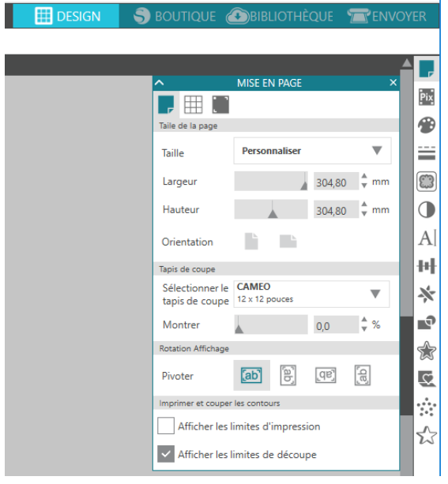Open the rhinestone dots icon
Image resolution: width=448 pixels, height=484 pixels.
click(427, 407)
